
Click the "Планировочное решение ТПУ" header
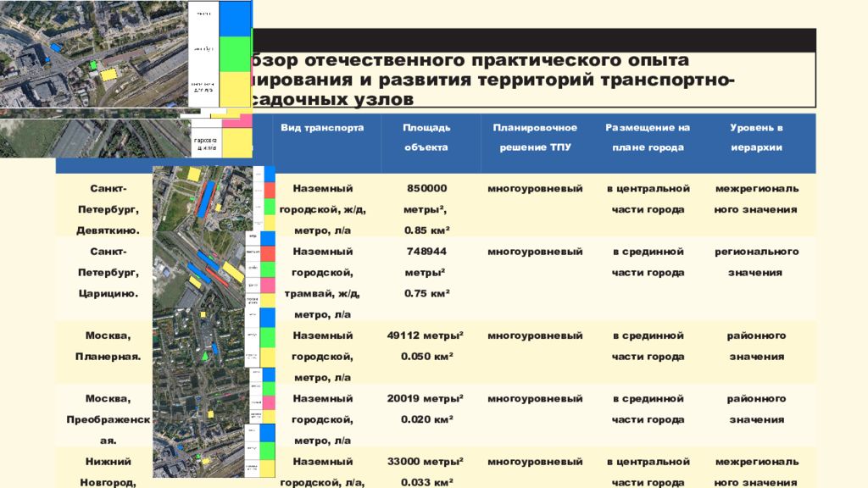pos(535,137)
